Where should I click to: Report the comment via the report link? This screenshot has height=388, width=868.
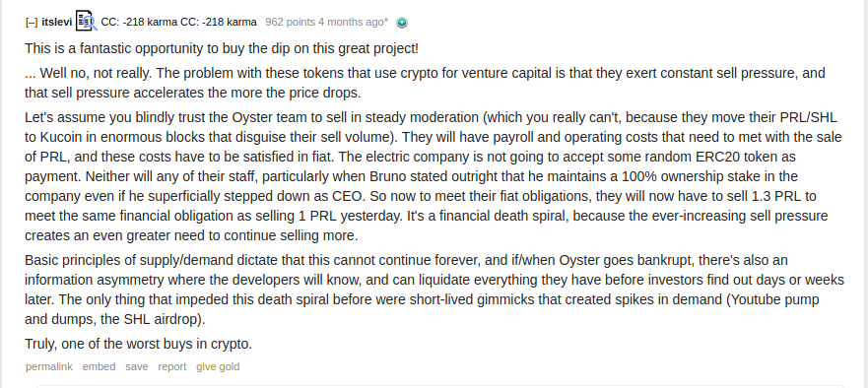coord(172,366)
